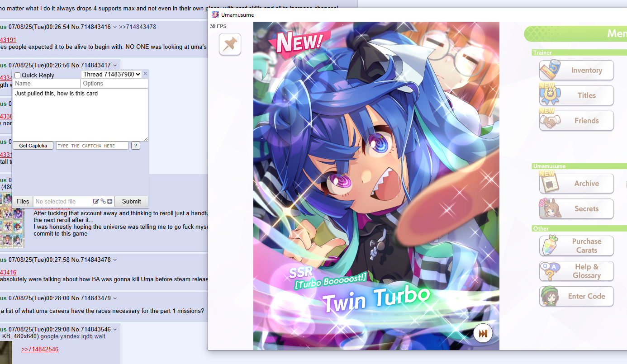Click the captcha help question mark button
This screenshot has height=364, width=627.
(x=136, y=146)
